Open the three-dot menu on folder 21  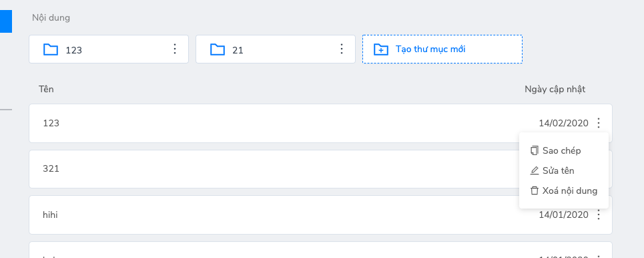(342, 49)
